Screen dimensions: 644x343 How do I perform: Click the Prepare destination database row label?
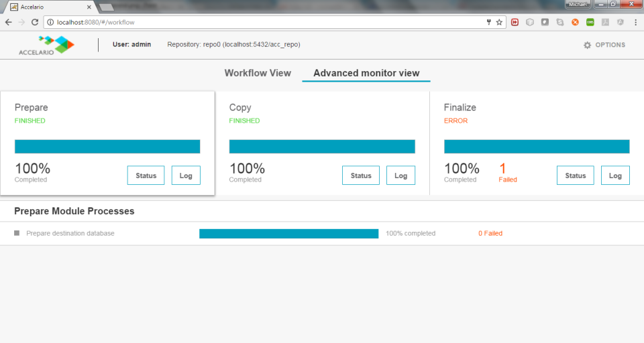(x=70, y=233)
